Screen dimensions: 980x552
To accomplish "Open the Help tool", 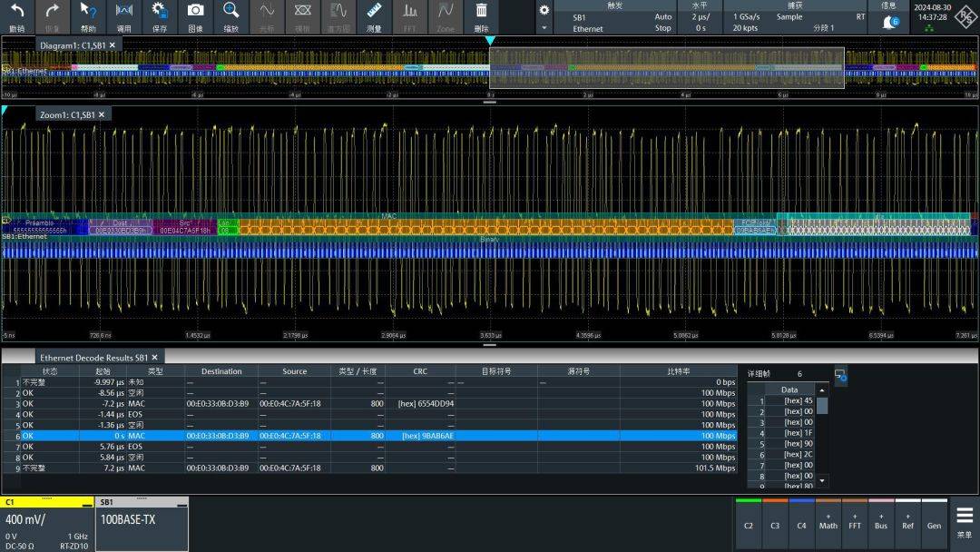I will click(x=87, y=13).
